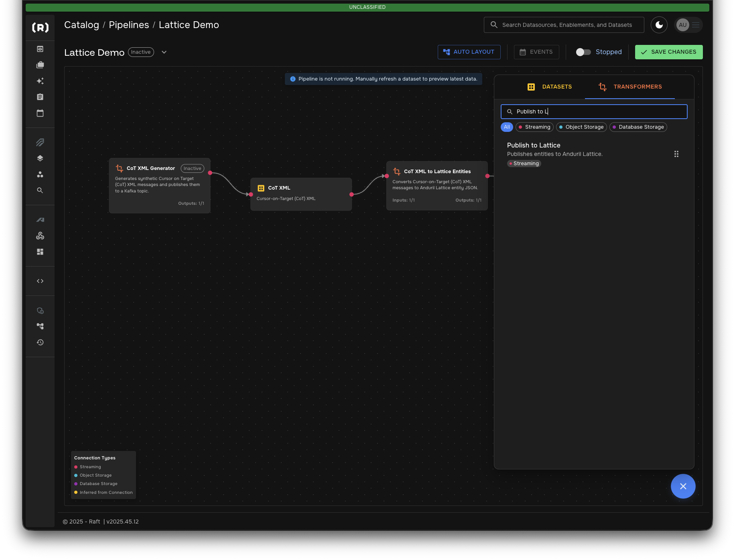Click the Inferred from Connection legend entry
Screen dimensions: 735x560
pyautogui.click(x=104, y=493)
